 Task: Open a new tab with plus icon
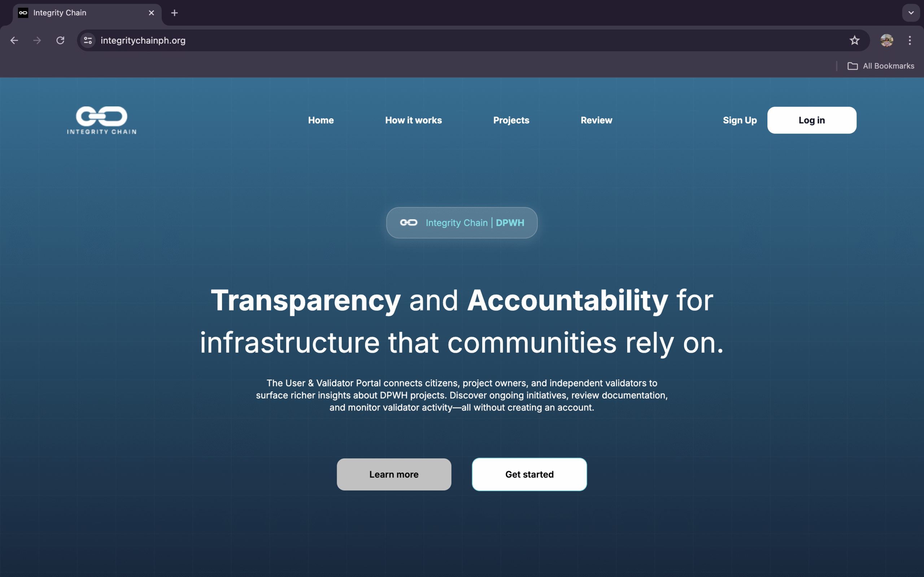[x=174, y=13]
